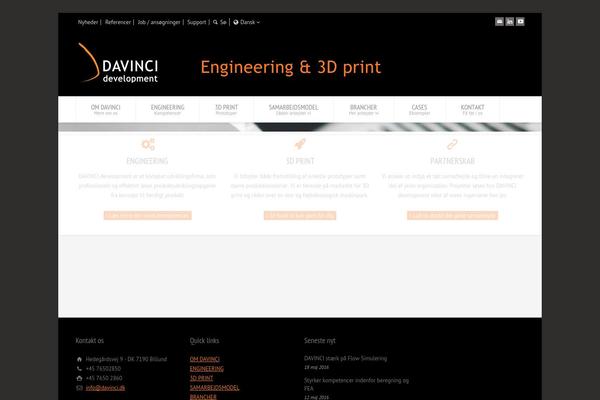
Task: Click the ENGINEERING section heading
Action: 147,161
